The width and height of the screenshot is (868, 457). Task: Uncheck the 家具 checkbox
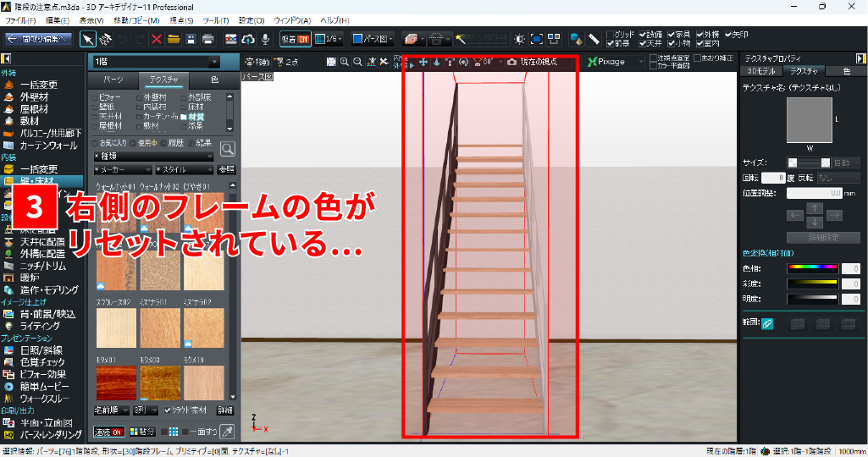[671, 35]
